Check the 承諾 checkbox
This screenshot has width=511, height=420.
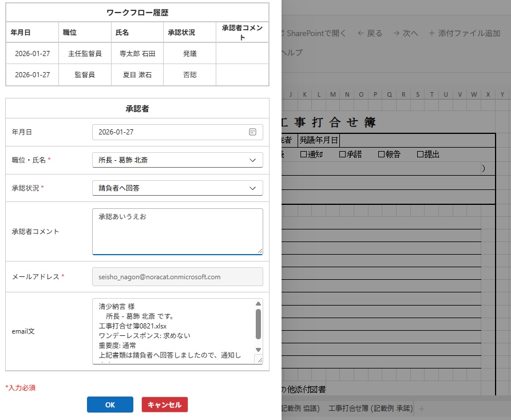pos(343,154)
